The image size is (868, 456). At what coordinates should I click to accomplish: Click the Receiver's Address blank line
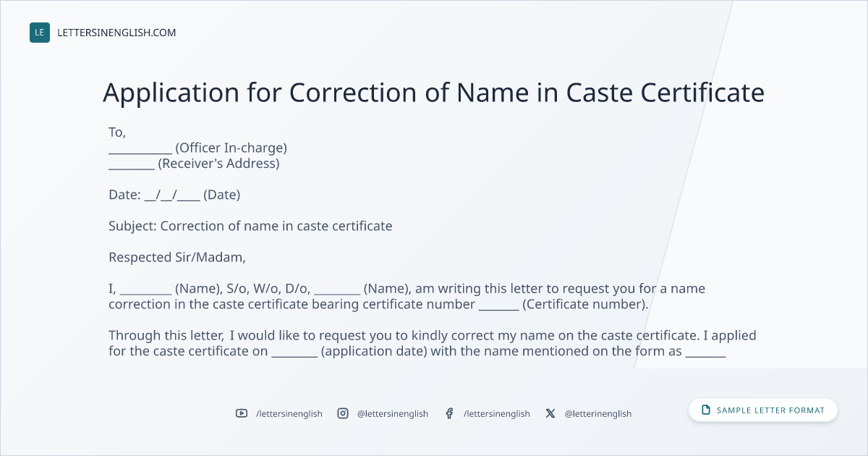(x=132, y=165)
